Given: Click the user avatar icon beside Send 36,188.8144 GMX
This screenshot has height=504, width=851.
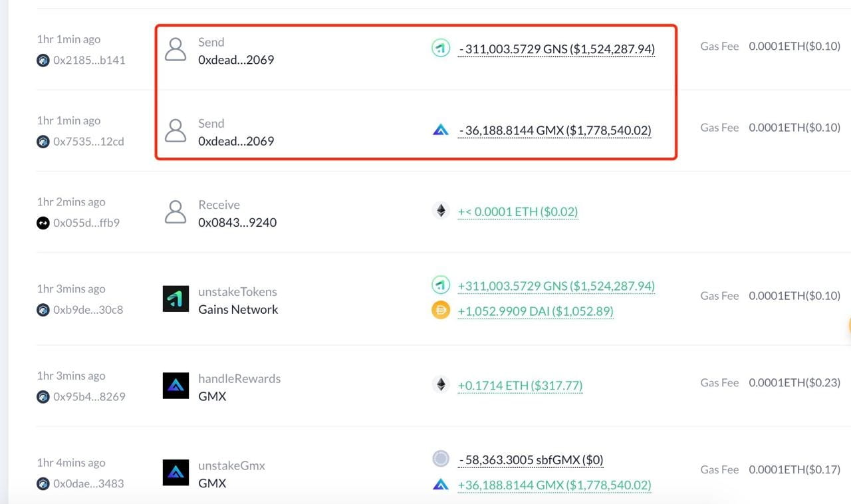Looking at the screenshot, I should point(176,131).
